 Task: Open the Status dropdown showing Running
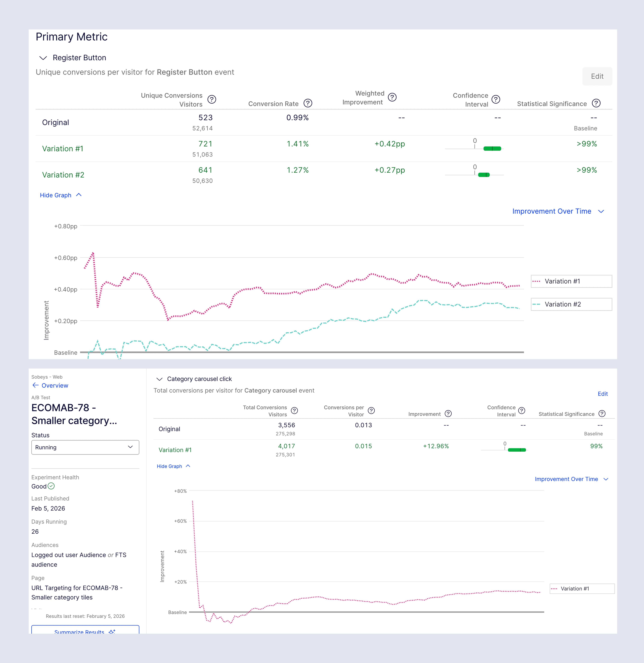click(x=85, y=447)
